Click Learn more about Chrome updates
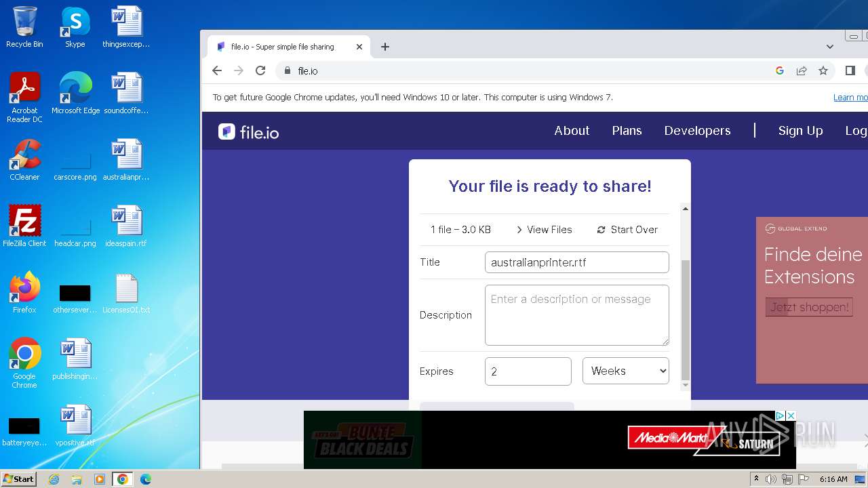 point(850,97)
